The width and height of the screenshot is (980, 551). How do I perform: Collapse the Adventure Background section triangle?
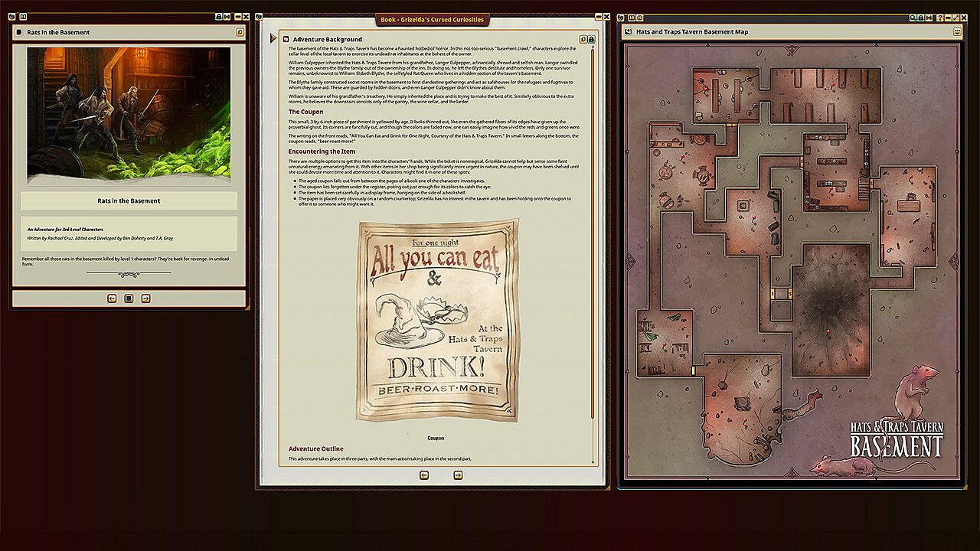(x=273, y=38)
